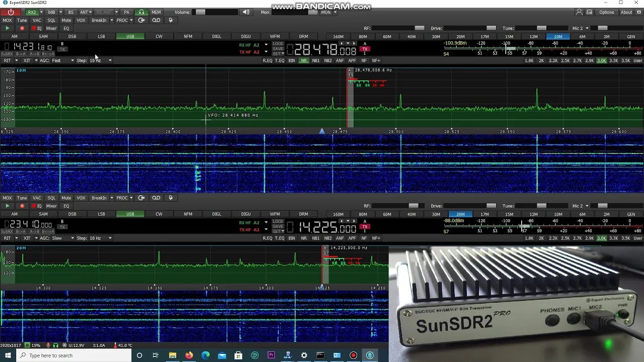
Task: Disable NR noise reduction in 10M panel
Action: [303, 60]
